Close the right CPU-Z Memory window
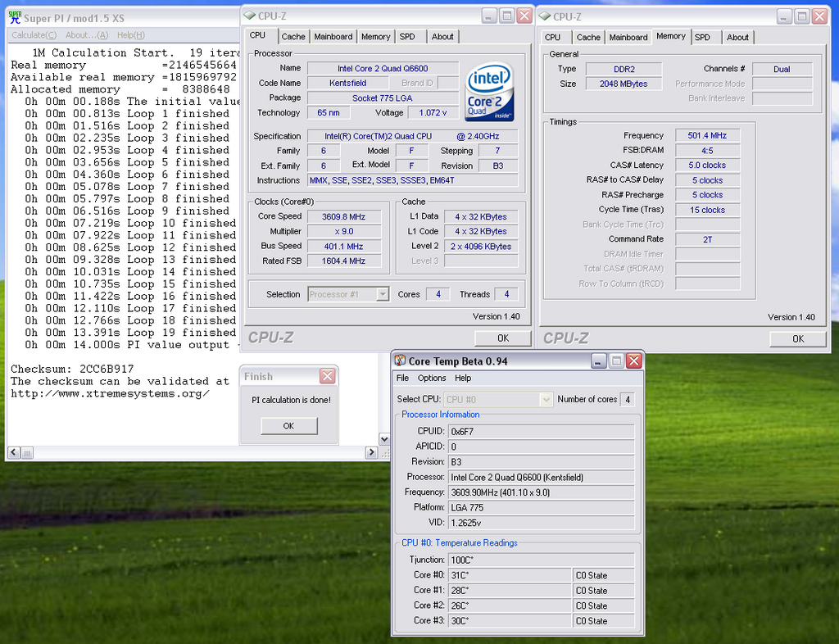The height and width of the screenshot is (644, 839). pyautogui.click(x=819, y=16)
